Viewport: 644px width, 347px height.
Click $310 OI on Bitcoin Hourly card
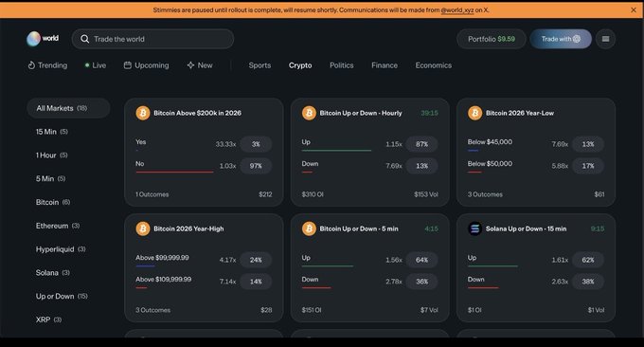(x=313, y=194)
